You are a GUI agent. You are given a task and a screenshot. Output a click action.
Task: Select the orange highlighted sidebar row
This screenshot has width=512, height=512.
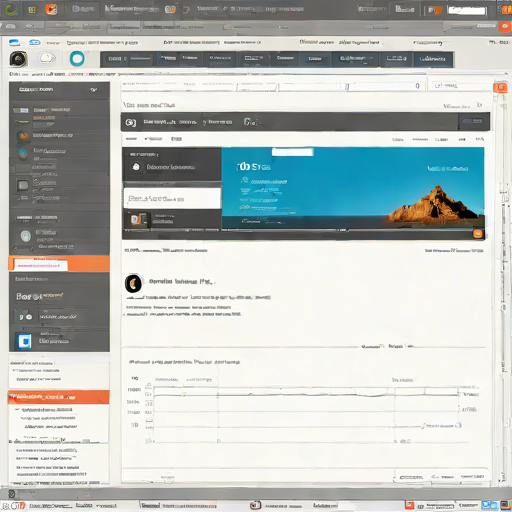pos(59,264)
